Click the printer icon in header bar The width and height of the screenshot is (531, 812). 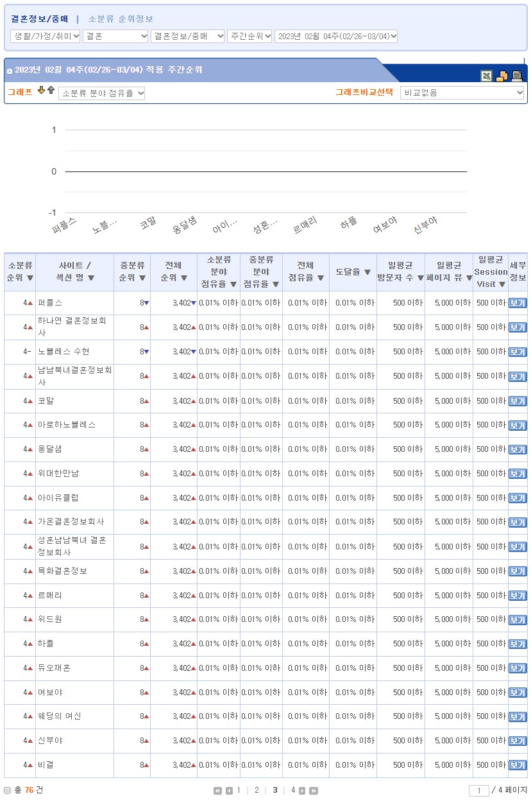[517, 76]
